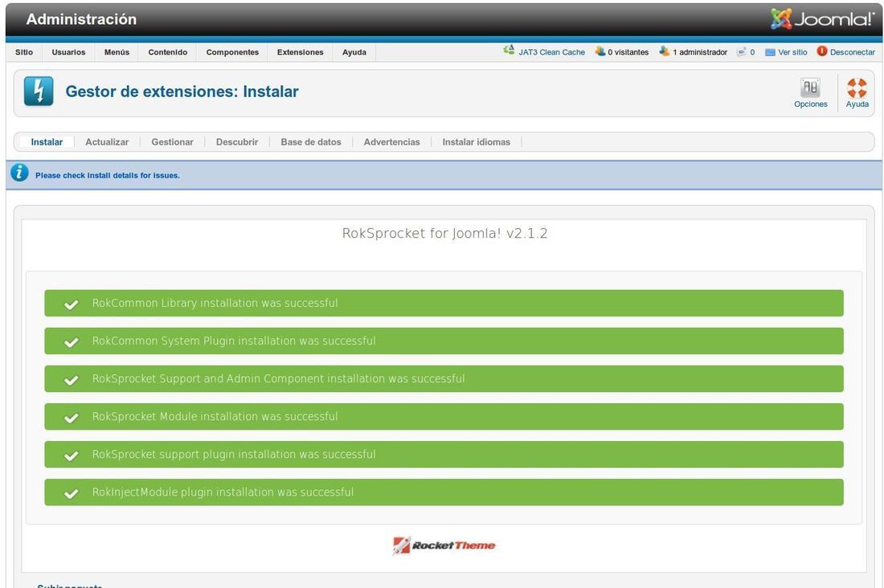Open the Contenido menu
The width and height of the screenshot is (884, 588).
[x=168, y=52]
